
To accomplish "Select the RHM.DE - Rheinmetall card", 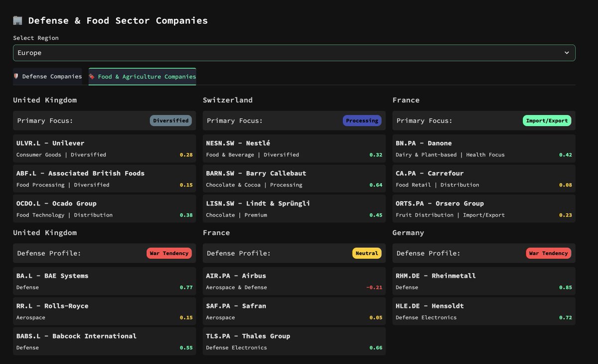I will (484, 281).
